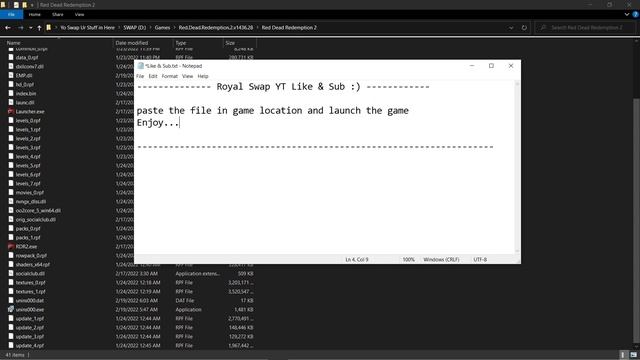Select levels_7.rpf file name
640x360 pixels.
(x=28, y=184)
